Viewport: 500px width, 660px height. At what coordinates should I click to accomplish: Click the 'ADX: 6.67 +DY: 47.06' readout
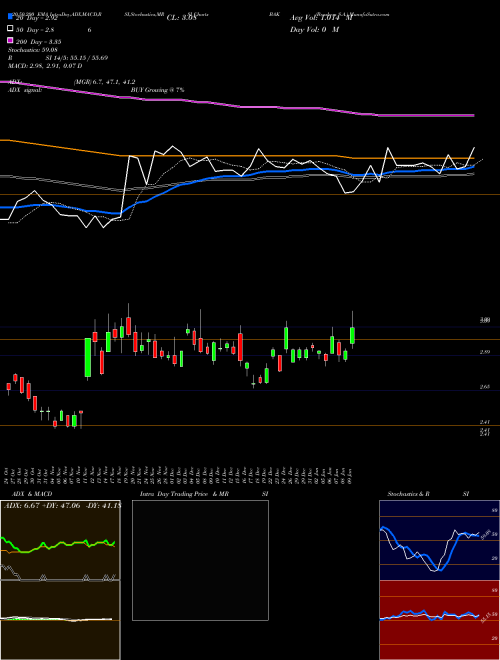(42, 506)
